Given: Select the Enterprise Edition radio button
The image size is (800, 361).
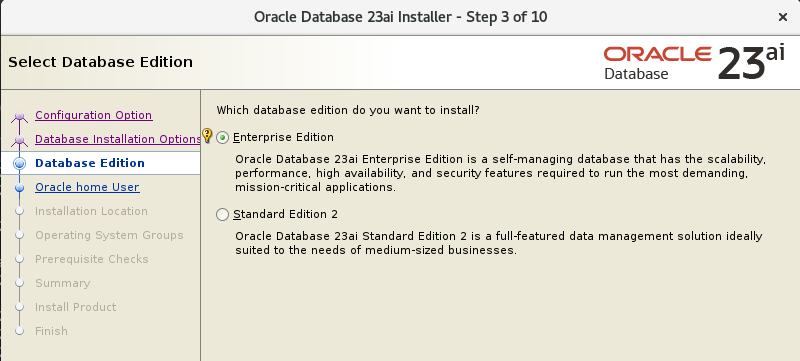Looking at the screenshot, I should click(x=222, y=138).
